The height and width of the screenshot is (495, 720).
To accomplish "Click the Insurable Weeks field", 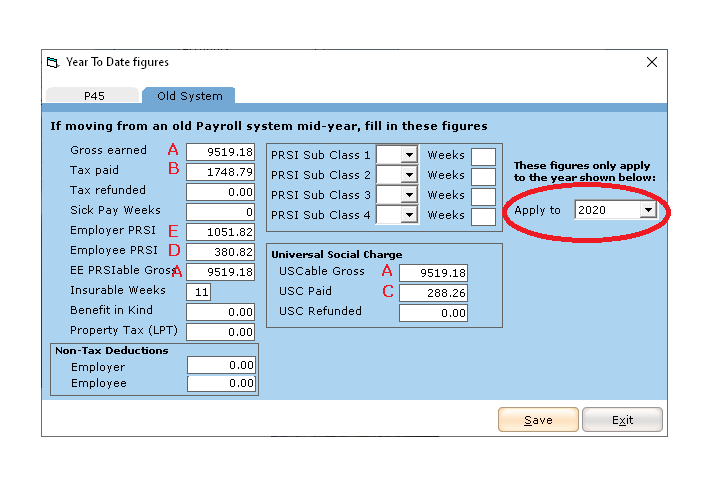I will [x=198, y=292].
